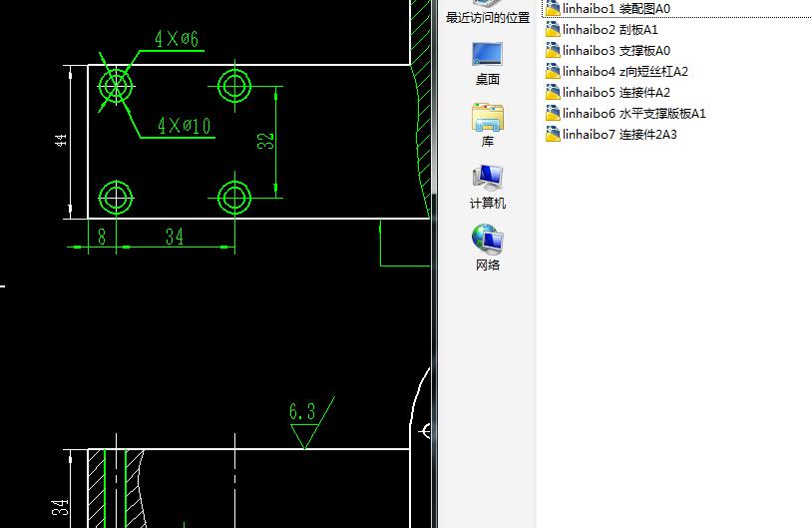Viewport: 812px width, 528px height.
Task: Select file linhaibo5 连接件A2
Action: click(609, 92)
